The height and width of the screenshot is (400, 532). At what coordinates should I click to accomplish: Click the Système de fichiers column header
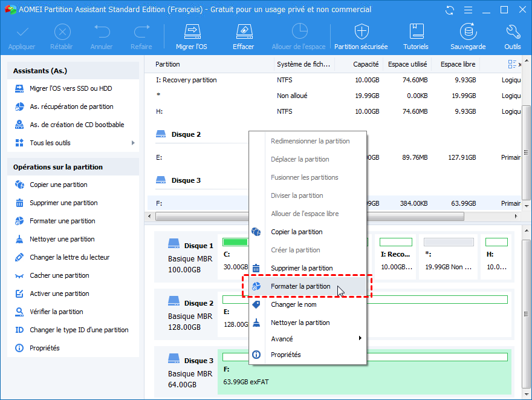point(303,64)
